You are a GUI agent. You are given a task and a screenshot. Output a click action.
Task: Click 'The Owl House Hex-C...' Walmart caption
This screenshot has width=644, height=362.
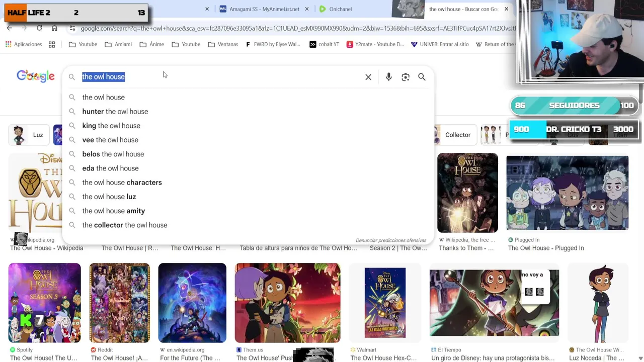tap(383, 358)
